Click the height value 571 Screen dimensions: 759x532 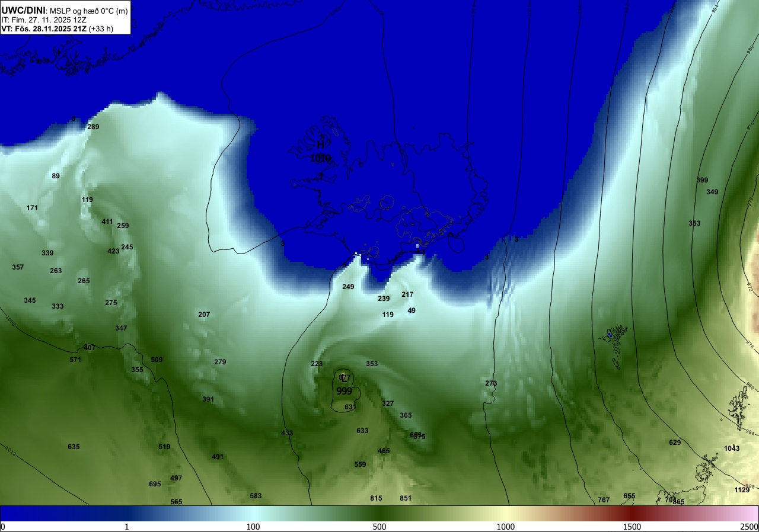coord(75,360)
